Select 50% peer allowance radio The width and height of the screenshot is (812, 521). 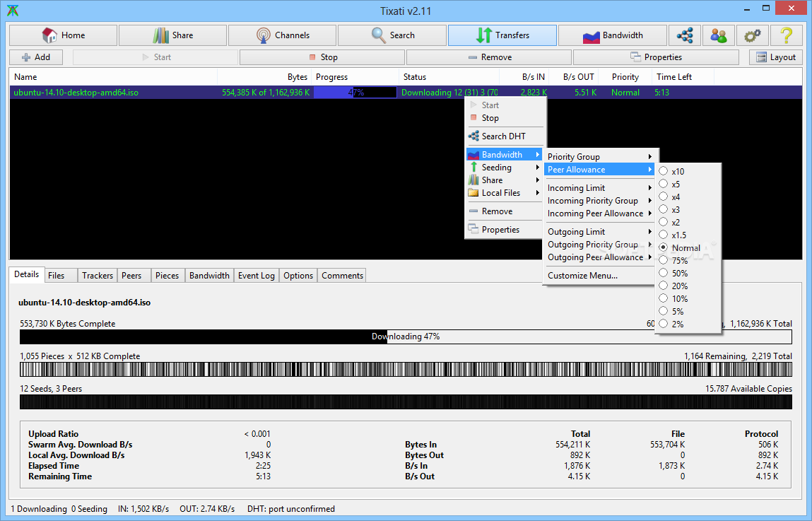point(663,272)
